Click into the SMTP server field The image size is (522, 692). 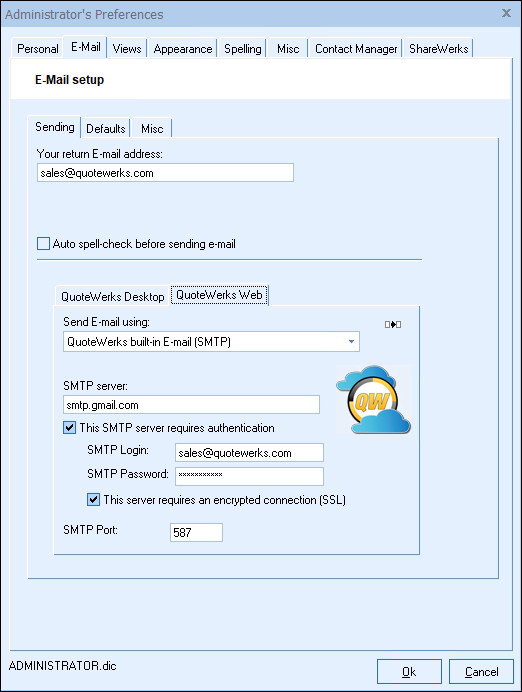(192, 405)
